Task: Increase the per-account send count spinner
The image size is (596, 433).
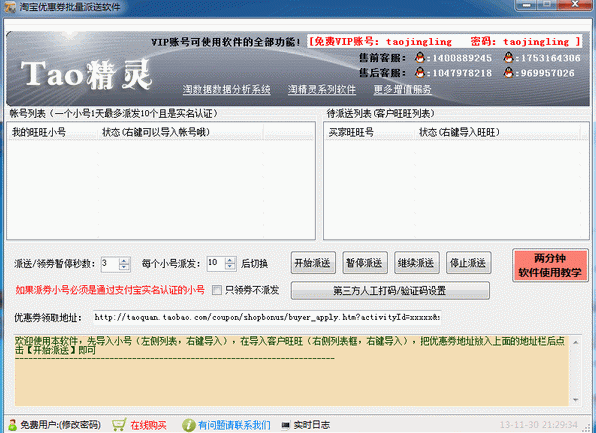Action: click(x=230, y=261)
